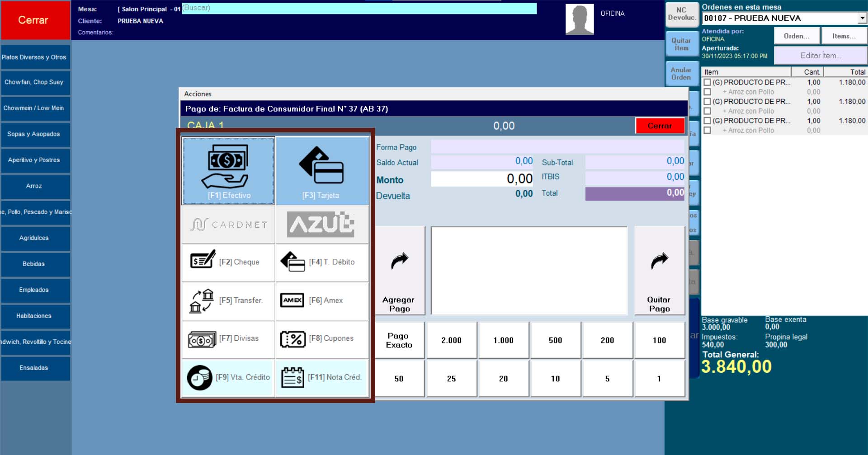Click into the Monto amount field
Image resolution: width=868 pixels, height=455 pixels.
pyautogui.click(x=482, y=179)
